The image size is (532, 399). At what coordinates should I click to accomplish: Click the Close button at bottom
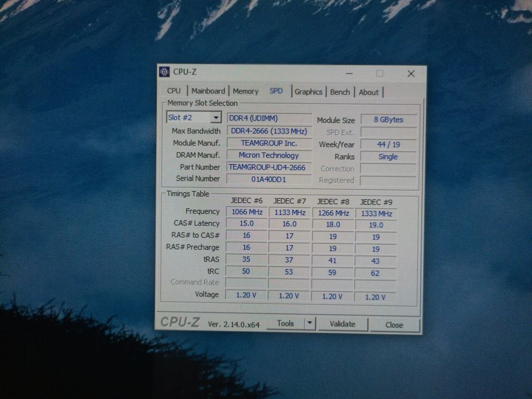(x=394, y=325)
